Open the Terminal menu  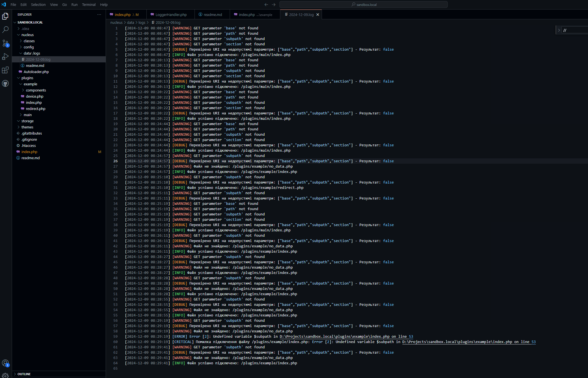point(89,4)
